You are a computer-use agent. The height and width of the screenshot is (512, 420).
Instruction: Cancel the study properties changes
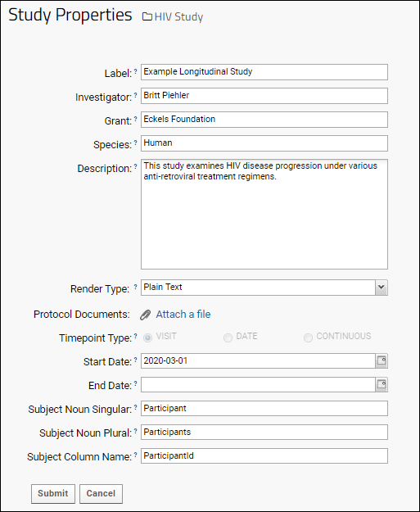coord(101,493)
